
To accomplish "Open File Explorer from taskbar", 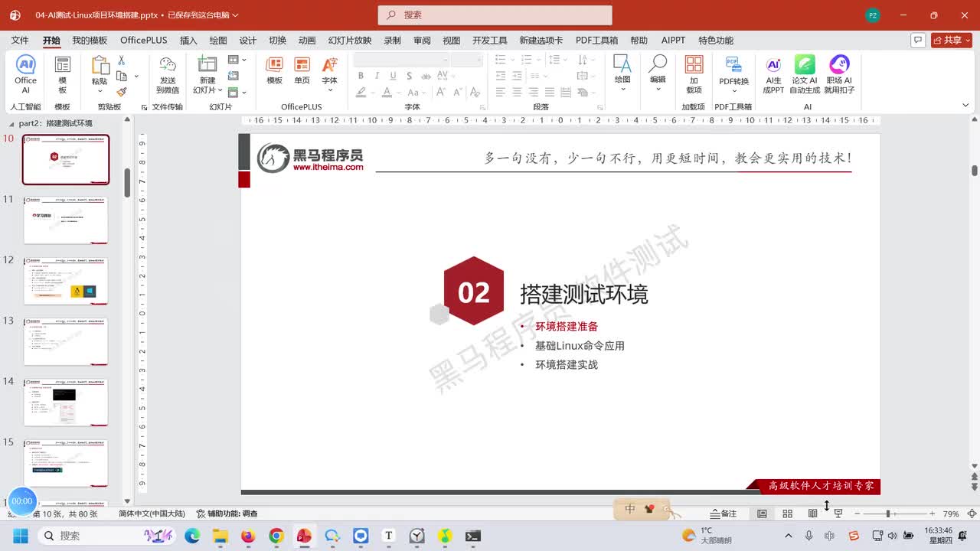I will coord(220,536).
